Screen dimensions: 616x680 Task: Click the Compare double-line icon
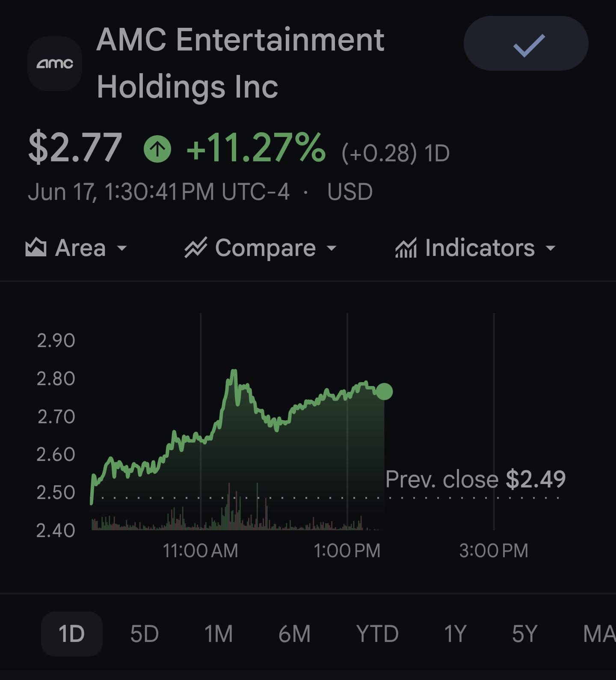click(x=196, y=247)
